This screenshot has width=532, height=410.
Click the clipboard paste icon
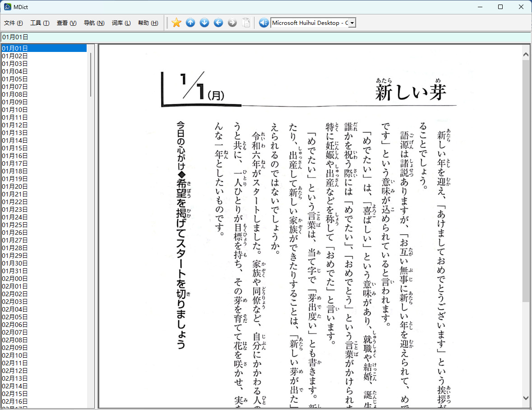246,23
